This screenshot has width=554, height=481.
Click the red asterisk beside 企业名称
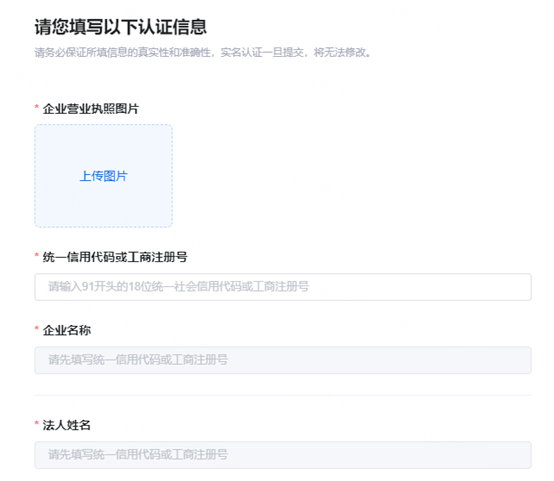click(x=36, y=328)
